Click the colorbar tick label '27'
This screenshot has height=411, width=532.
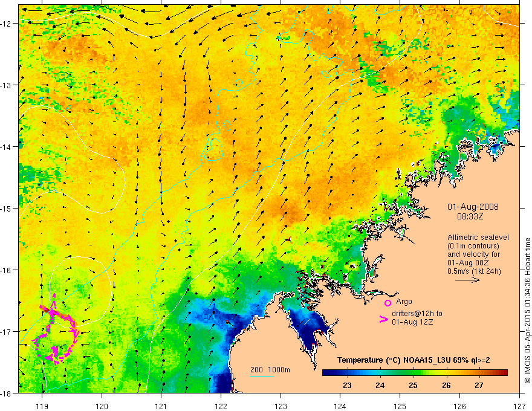(479, 385)
